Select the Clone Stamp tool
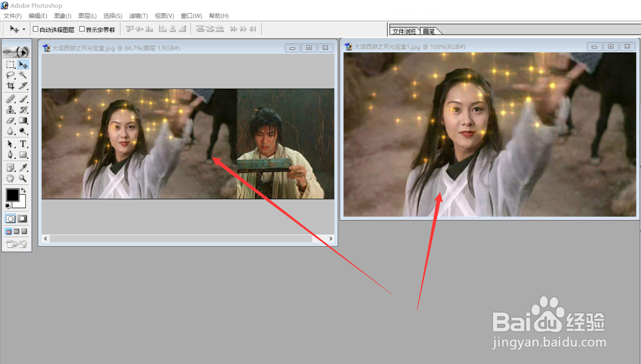Image resolution: width=641 pixels, height=364 pixels. pyautogui.click(x=10, y=110)
